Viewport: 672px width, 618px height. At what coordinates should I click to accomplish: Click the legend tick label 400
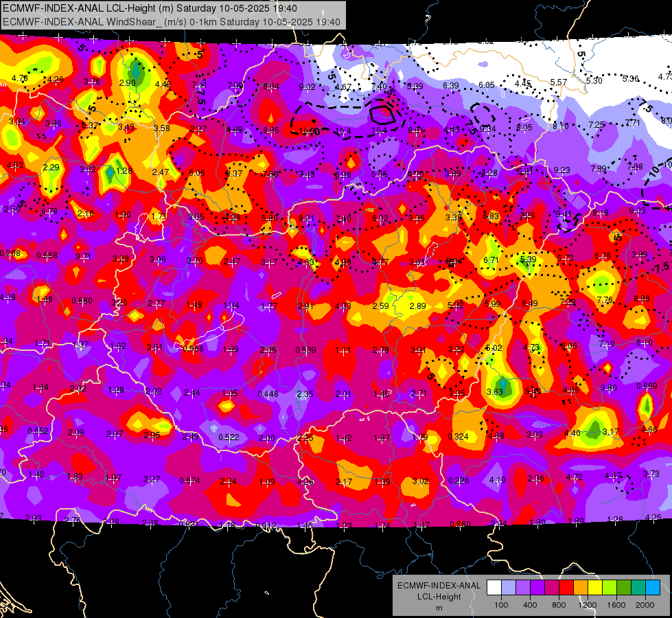click(530, 605)
